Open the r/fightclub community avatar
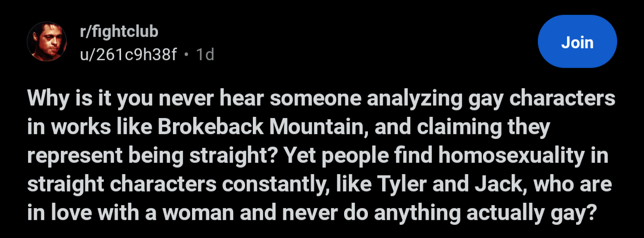Screen dimensions: 644x238 (x=47, y=42)
